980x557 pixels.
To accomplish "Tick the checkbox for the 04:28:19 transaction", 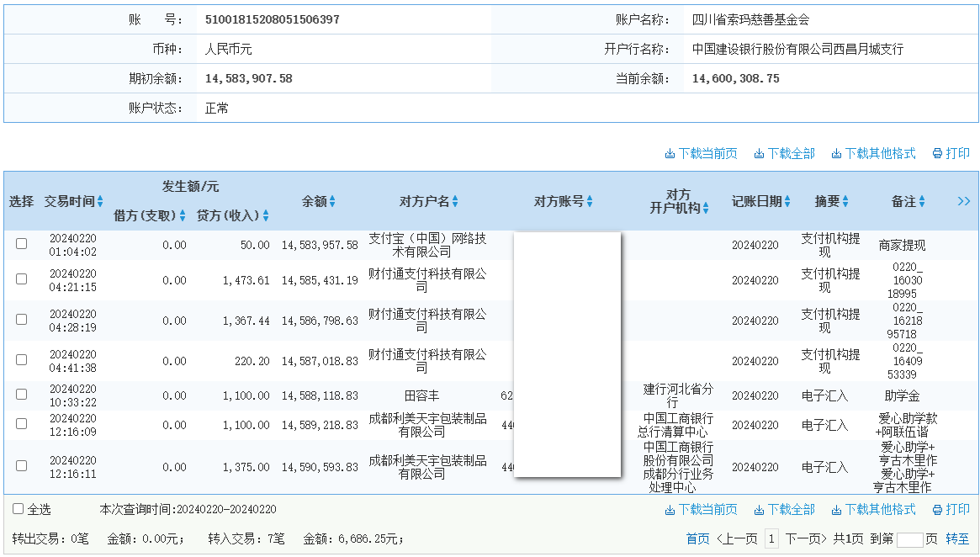I will (21, 320).
